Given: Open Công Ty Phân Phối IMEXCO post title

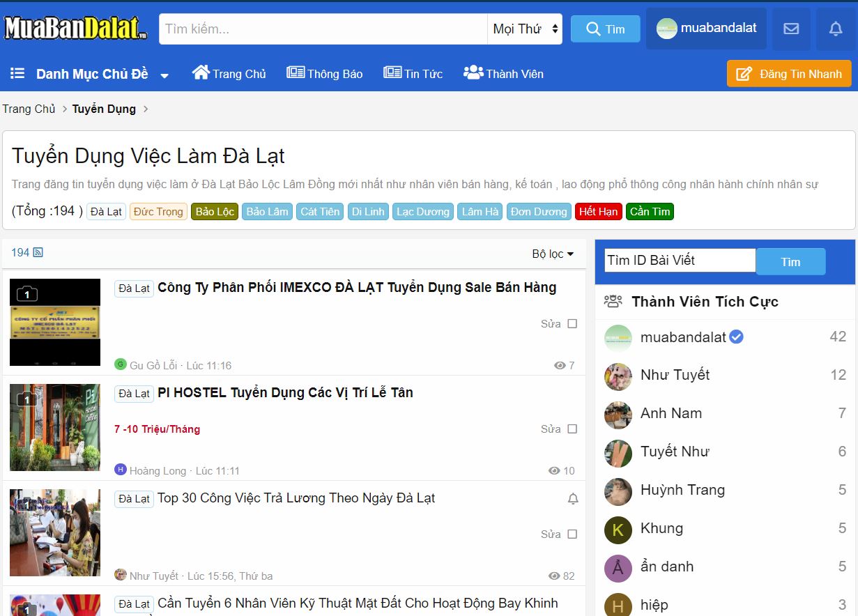Looking at the screenshot, I should click(357, 288).
